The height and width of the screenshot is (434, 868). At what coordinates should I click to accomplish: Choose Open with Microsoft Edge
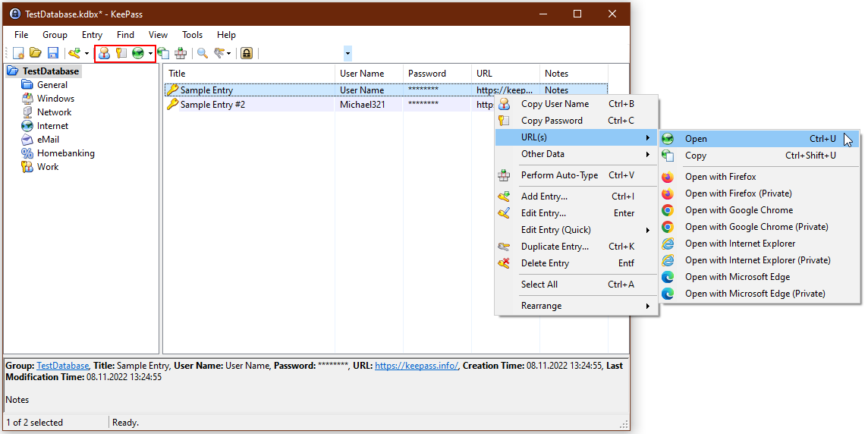click(759, 276)
